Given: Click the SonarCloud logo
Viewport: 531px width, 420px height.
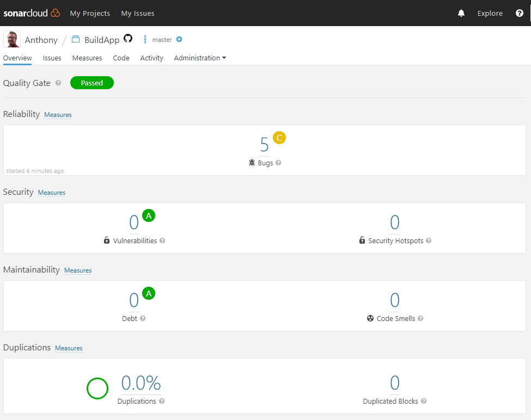Looking at the screenshot, I should [32, 13].
